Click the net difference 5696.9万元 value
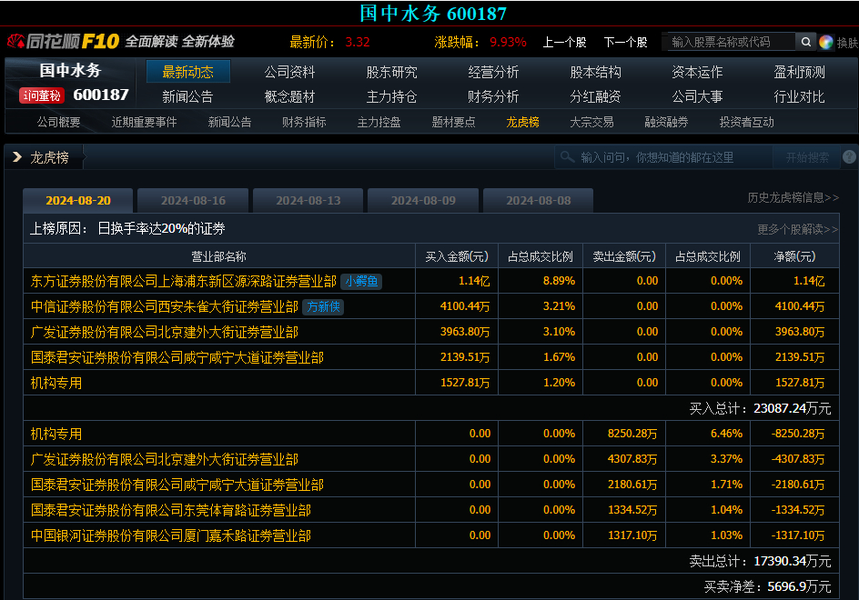Image resolution: width=859 pixels, height=600 pixels. coord(799,587)
